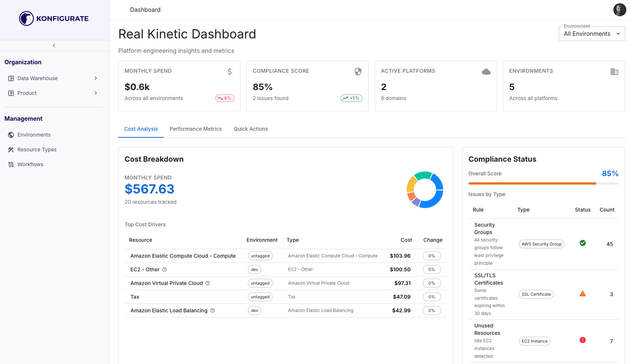Click the orange Overall Score progress bar

tap(532, 183)
